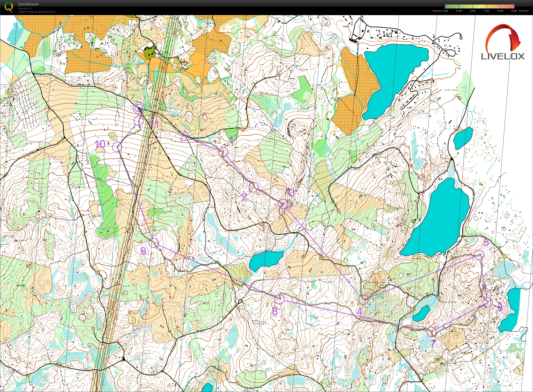Click the purple '5' control number label
The height and width of the screenshot is (392, 533).
pos(486,242)
